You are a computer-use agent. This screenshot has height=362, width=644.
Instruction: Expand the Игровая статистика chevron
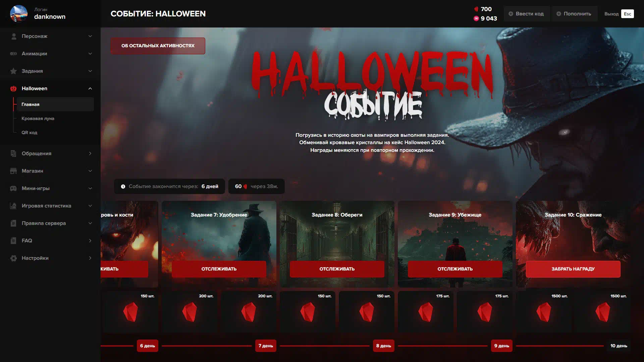pyautogui.click(x=90, y=206)
